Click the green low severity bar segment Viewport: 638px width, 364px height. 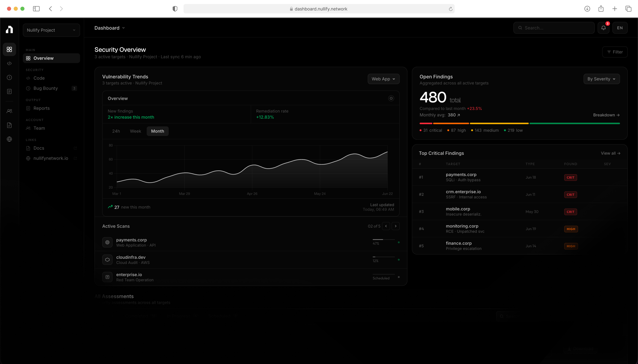point(575,124)
